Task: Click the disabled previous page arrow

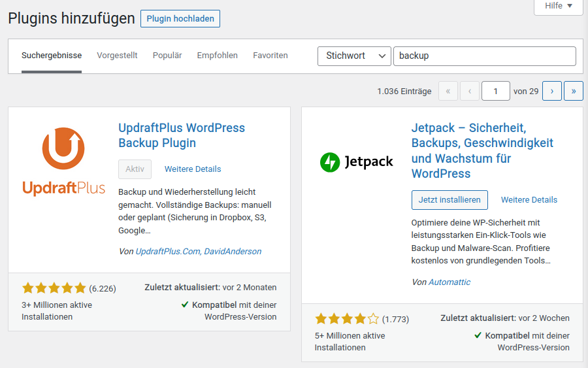Action: coord(470,91)
